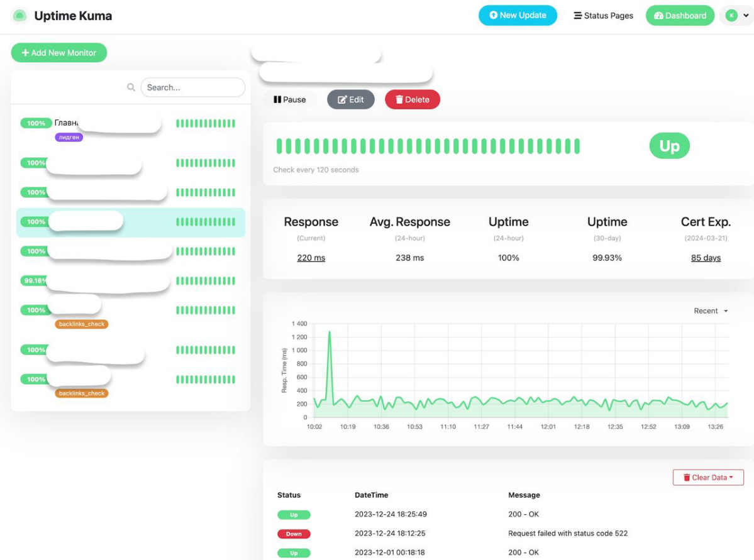Click the Avg. Response heading
This screenshot has height=560, width=754.
[409, 222]
